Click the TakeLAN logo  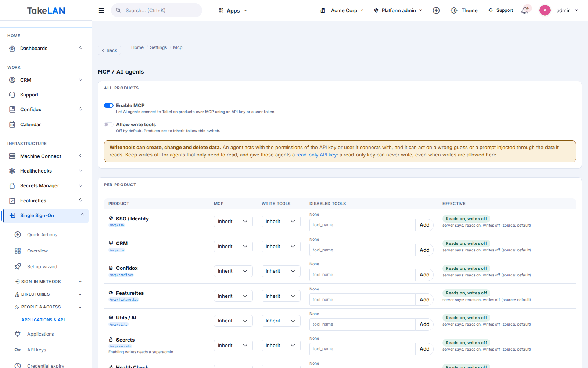pyautogui.click(x=46, y=10)
